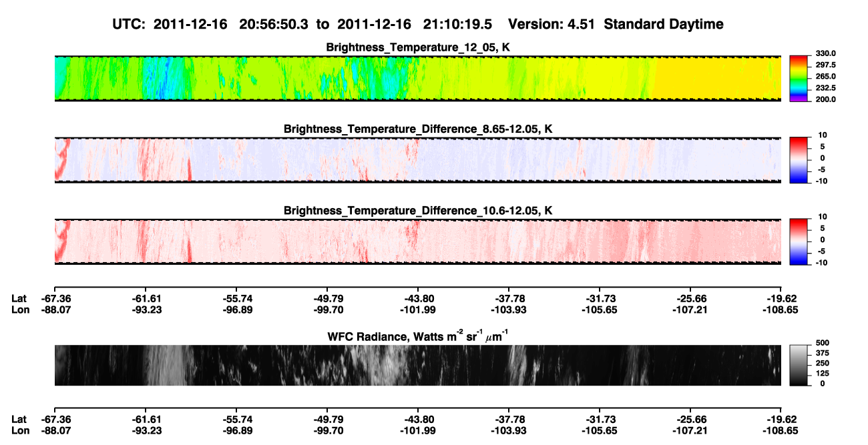Click the WFC Radiance grayscale image strip
This screenshot has width=868, height=445.
(417, 365)
